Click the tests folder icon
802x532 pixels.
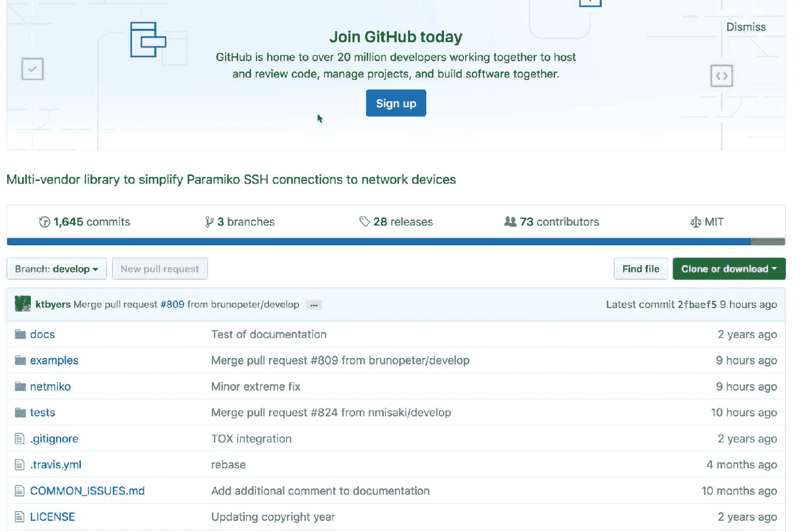20,413
